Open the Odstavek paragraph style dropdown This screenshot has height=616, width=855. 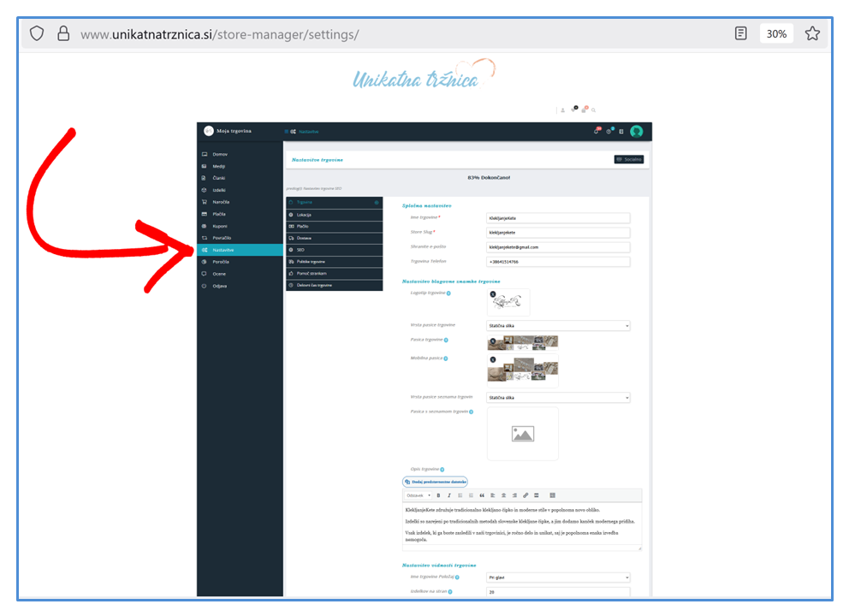click(x=417, y=495)
